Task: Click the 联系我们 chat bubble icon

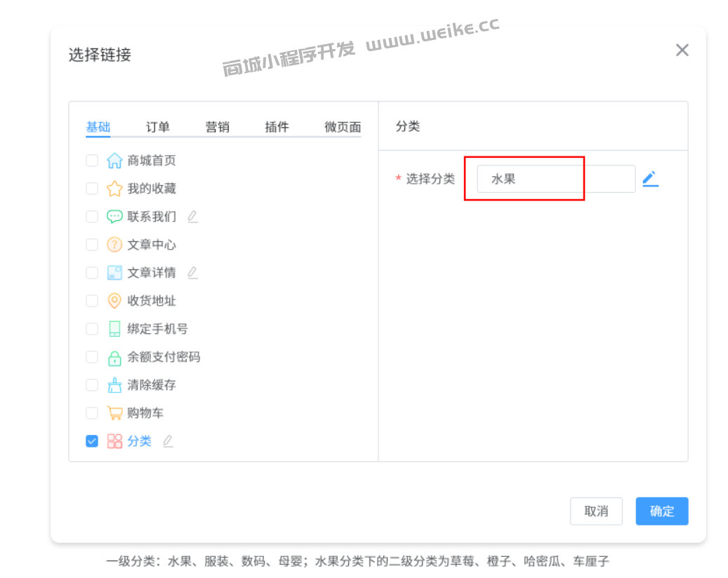Action: 114,217
